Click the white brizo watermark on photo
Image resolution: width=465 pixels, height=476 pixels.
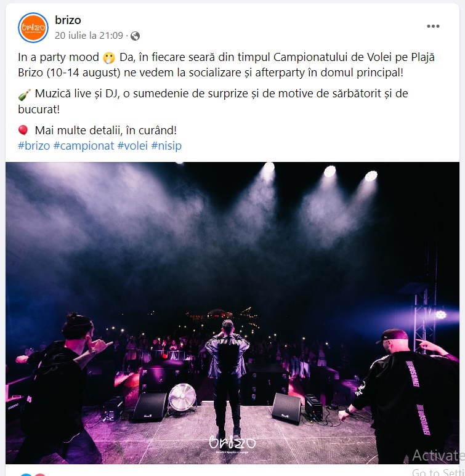tap(232, 444)
